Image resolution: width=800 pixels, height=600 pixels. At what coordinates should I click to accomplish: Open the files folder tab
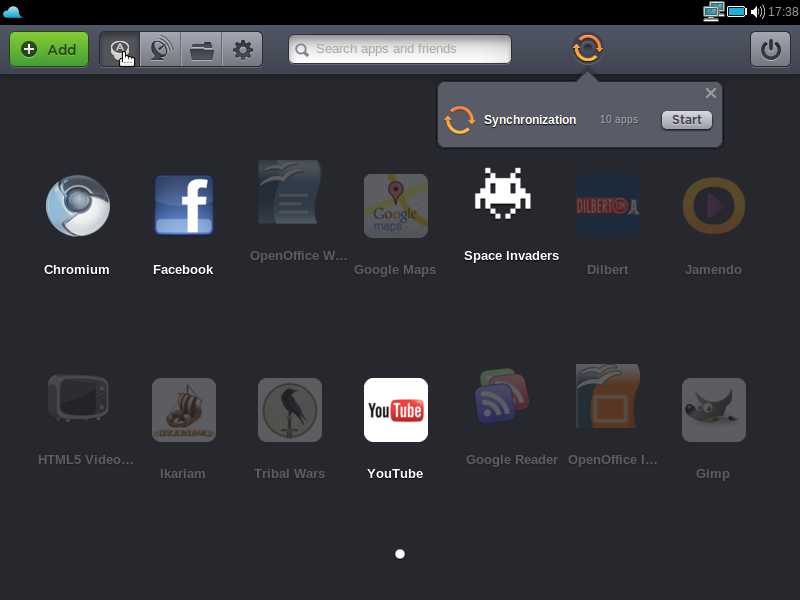(x=201, y=49)
